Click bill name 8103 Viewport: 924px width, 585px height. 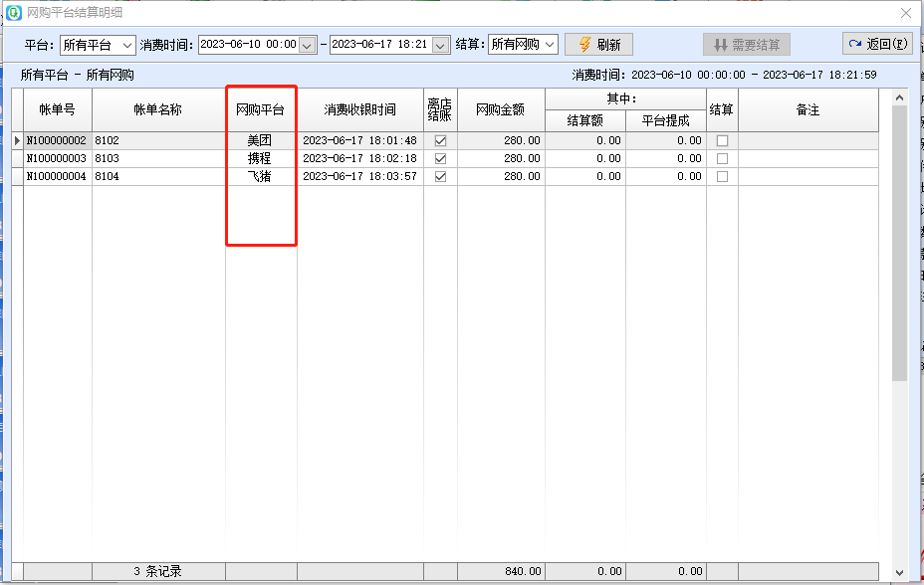pos(107,158)
